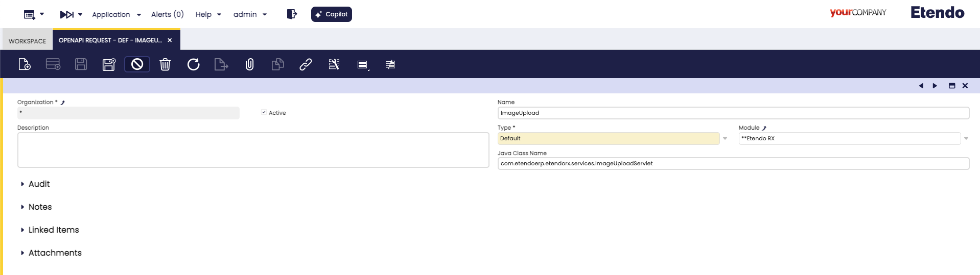Image resolution: width=980 pixels, height=275 pixels.
Task: Open the Application menu
Action: [x=116, y=14]
